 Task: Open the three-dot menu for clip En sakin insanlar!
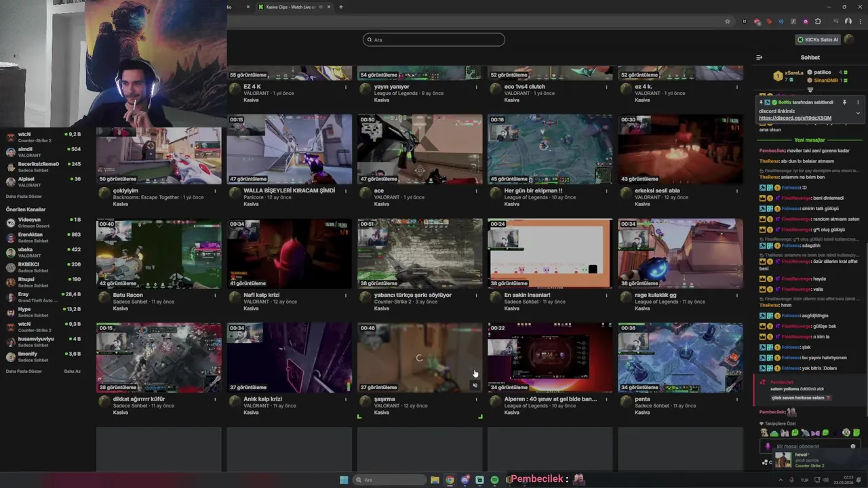(607, 296)
